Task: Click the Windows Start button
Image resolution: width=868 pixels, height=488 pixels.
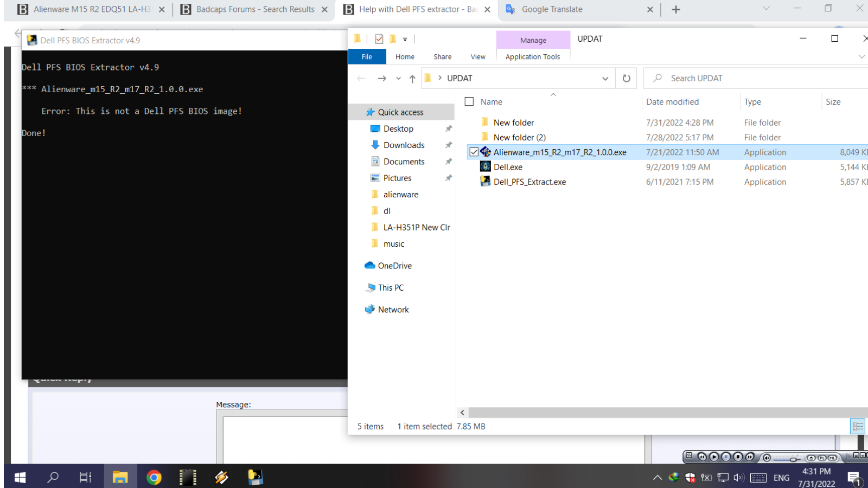Action: pos(20,477)
